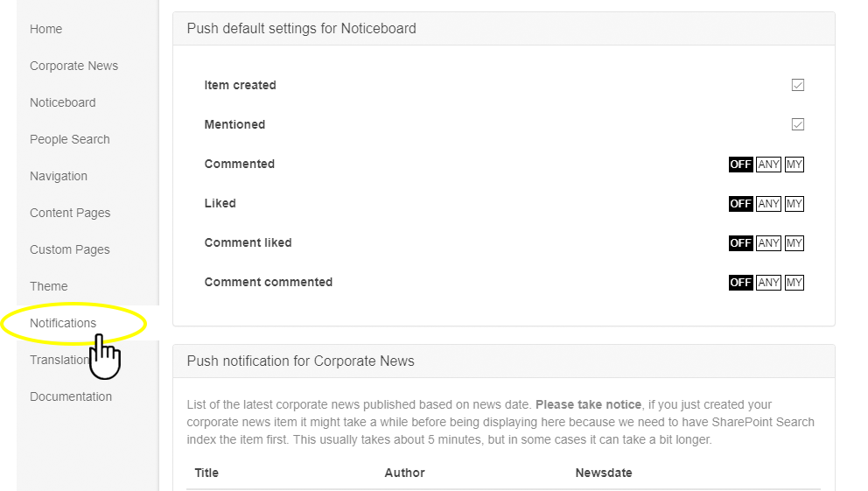This screenshot has height=491, width=868.
Task: Sort the news list by Title column
Action: (x=206, y=473)
